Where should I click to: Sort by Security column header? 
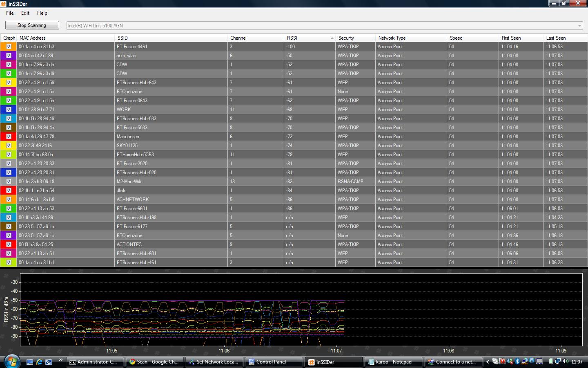[x=356, y=38]
